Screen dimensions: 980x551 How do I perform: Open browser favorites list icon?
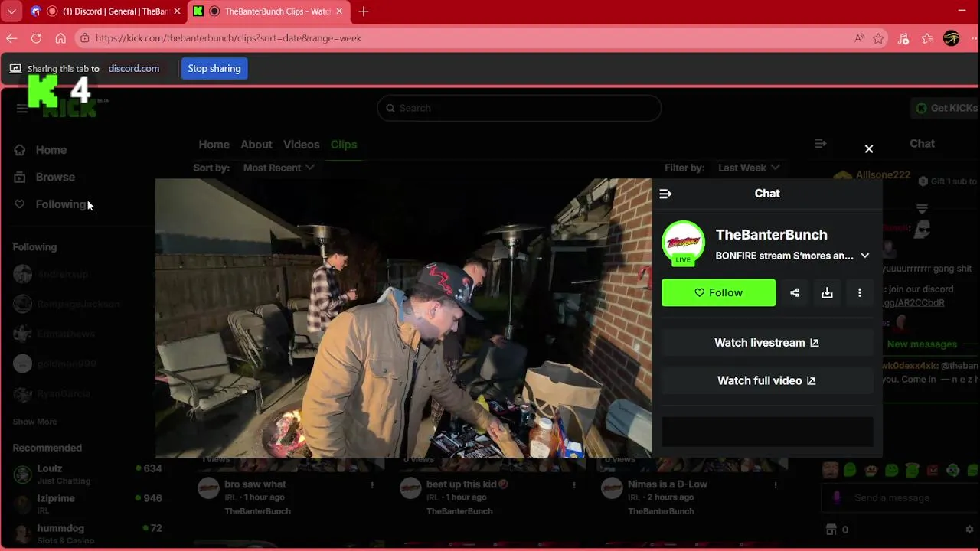coord(927,38)
